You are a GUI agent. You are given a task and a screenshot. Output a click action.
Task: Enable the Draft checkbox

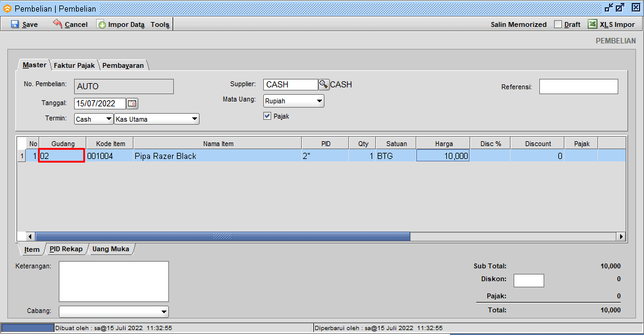coord(558,24)
